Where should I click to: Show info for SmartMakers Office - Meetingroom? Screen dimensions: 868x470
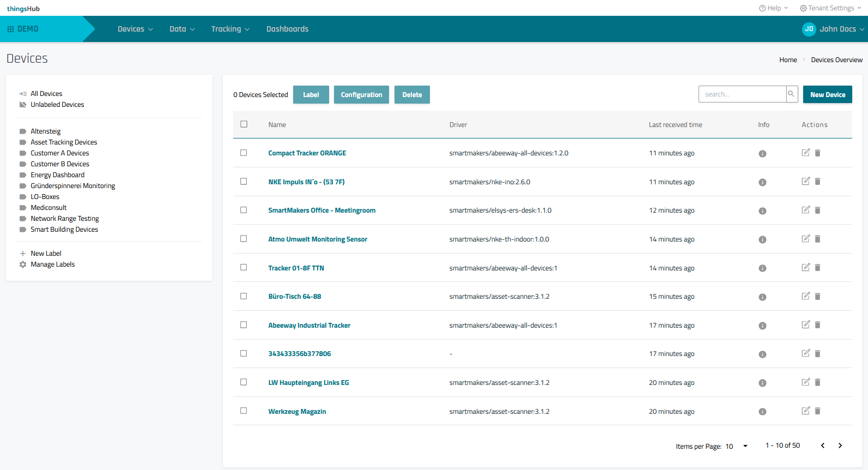[x=762, y=211]
